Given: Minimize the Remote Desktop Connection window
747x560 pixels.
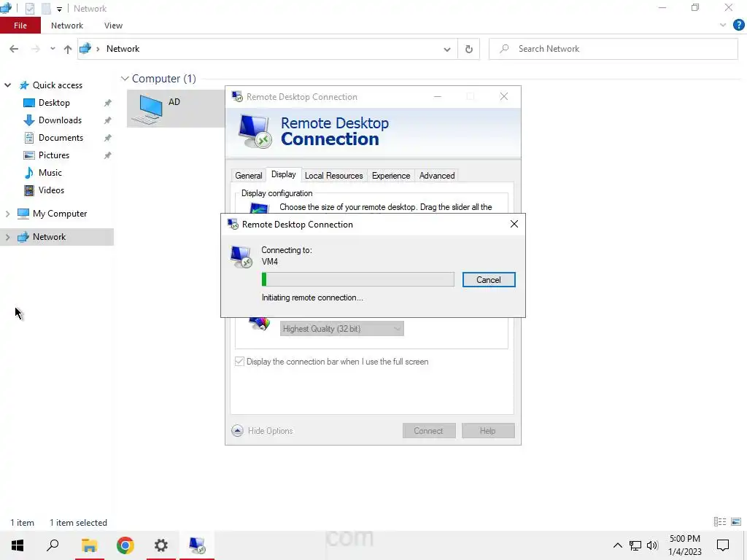Looking at the screenshot, I should (x=438, y=97).
